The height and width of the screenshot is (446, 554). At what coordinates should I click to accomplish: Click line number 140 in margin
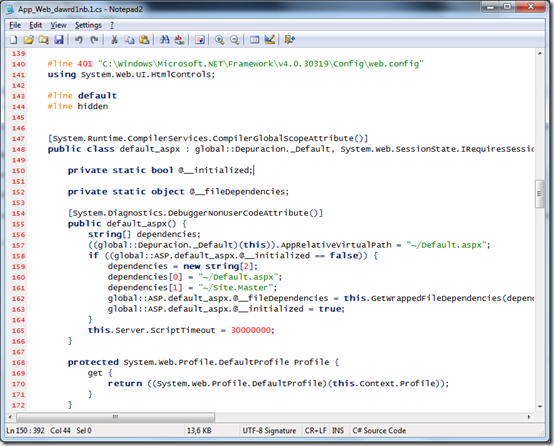[18, 64]
